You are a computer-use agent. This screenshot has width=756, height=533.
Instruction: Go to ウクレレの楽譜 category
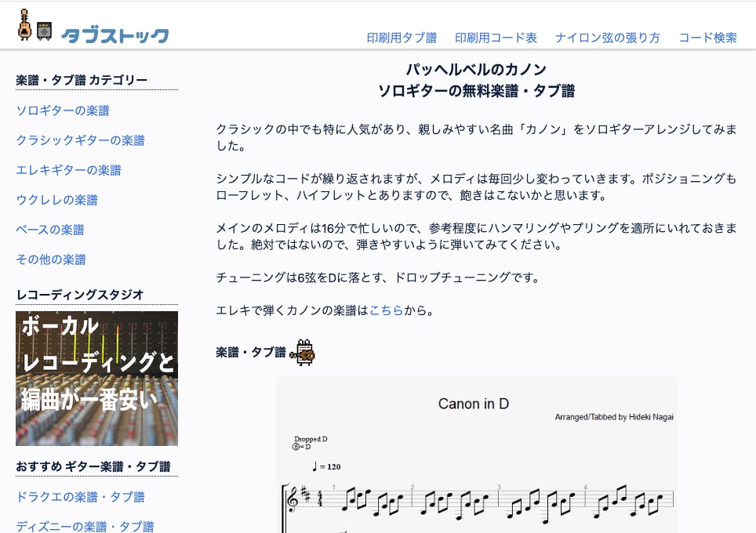57,200
